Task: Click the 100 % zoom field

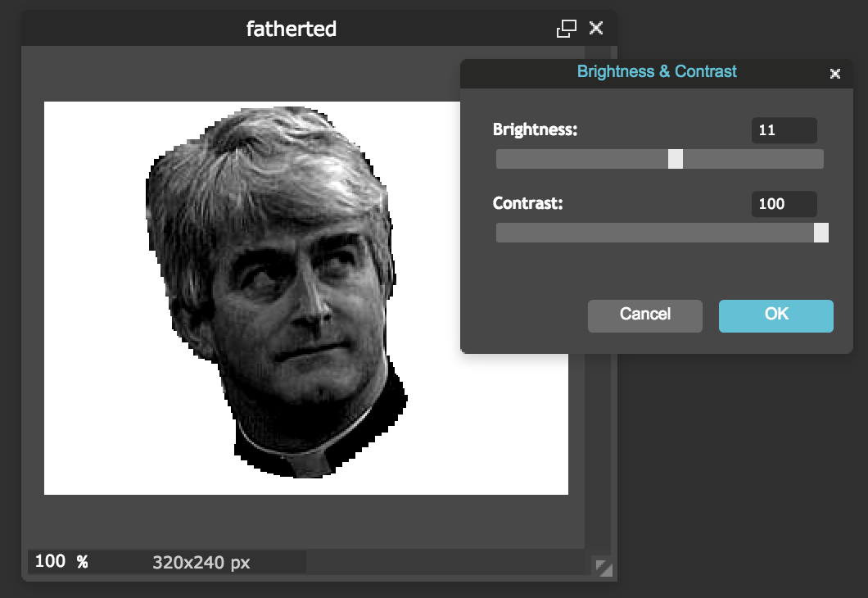Action: (61, 561)
